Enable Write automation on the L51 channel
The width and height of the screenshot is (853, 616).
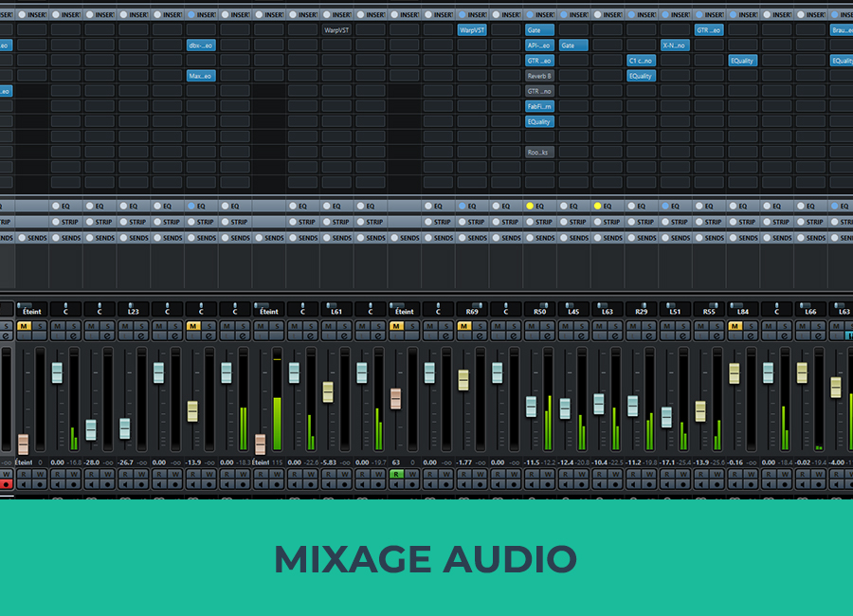682,473
